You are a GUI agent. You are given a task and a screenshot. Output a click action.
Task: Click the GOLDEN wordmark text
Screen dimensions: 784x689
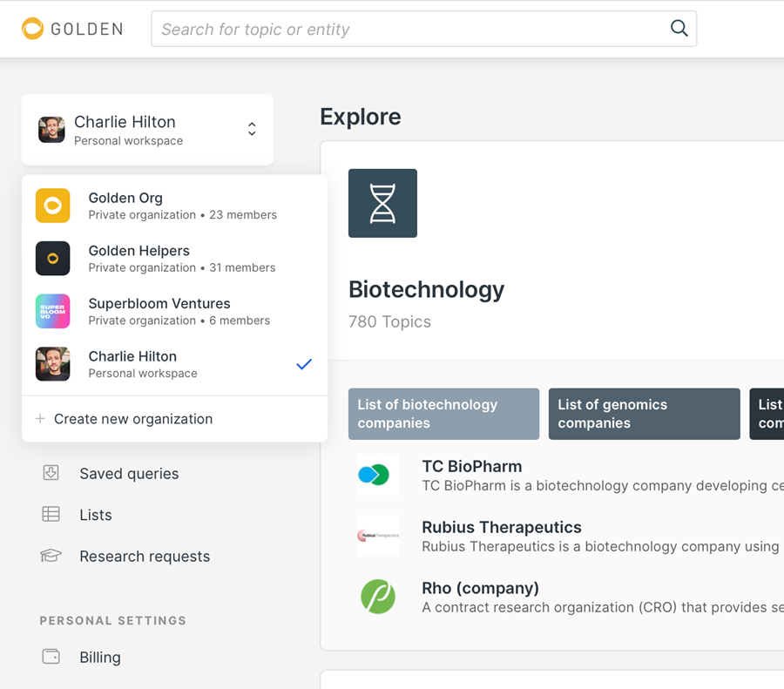87,29
